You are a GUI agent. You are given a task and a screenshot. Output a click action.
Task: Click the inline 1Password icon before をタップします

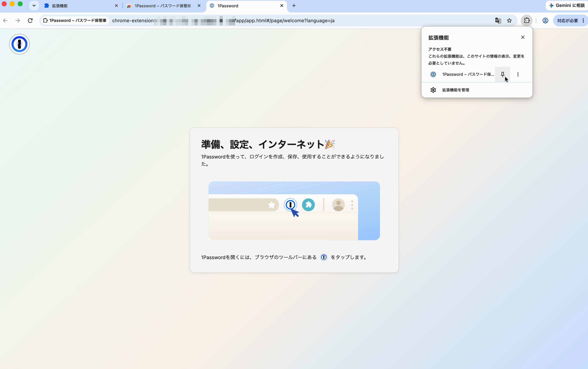324,257
